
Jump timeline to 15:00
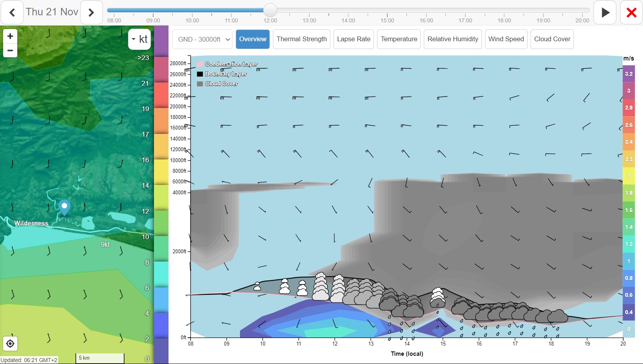[387, 20]
